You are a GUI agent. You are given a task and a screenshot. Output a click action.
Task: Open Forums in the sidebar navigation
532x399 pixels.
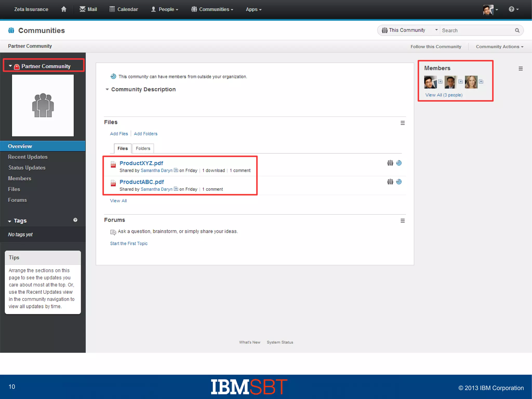(x=17, y=200)
